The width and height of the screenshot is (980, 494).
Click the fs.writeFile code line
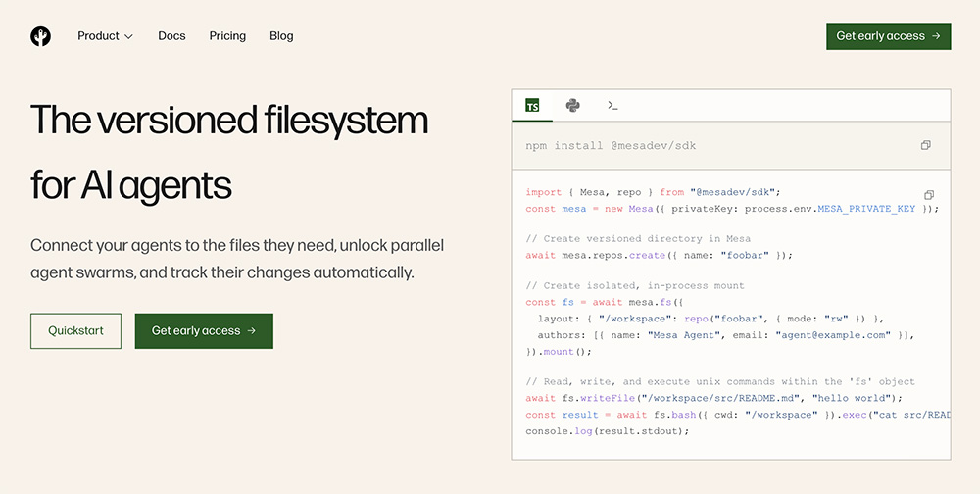point(713,398)
